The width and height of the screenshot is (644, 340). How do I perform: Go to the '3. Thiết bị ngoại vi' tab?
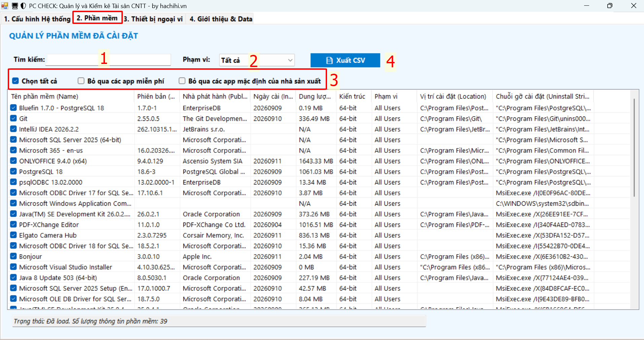point(153,19)
